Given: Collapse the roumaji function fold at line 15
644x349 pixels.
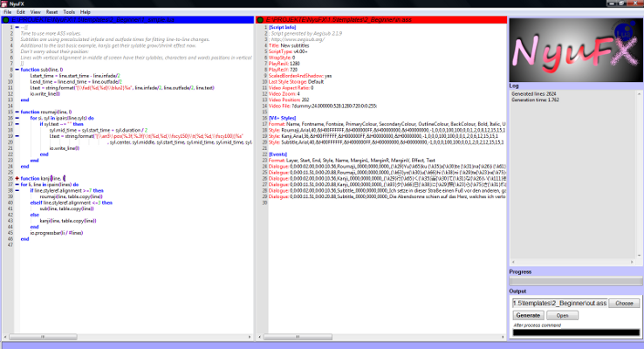Looking at the screenshot, I should pyautogui.click(x=17, y=112).
